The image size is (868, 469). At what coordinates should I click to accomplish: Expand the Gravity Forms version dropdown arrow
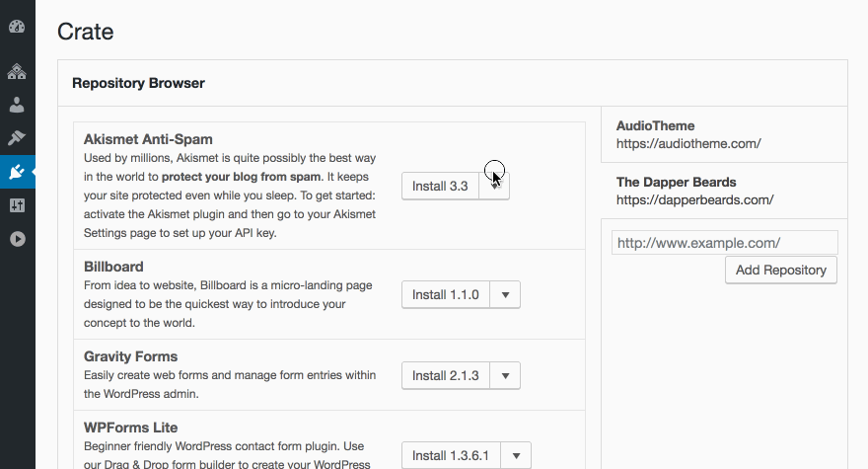pos(505,376)
